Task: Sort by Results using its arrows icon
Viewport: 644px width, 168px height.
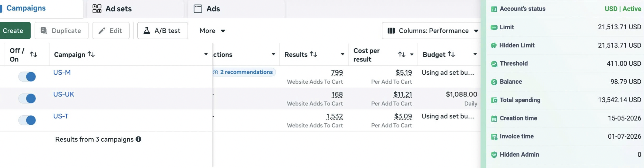Action: [314, 54]
